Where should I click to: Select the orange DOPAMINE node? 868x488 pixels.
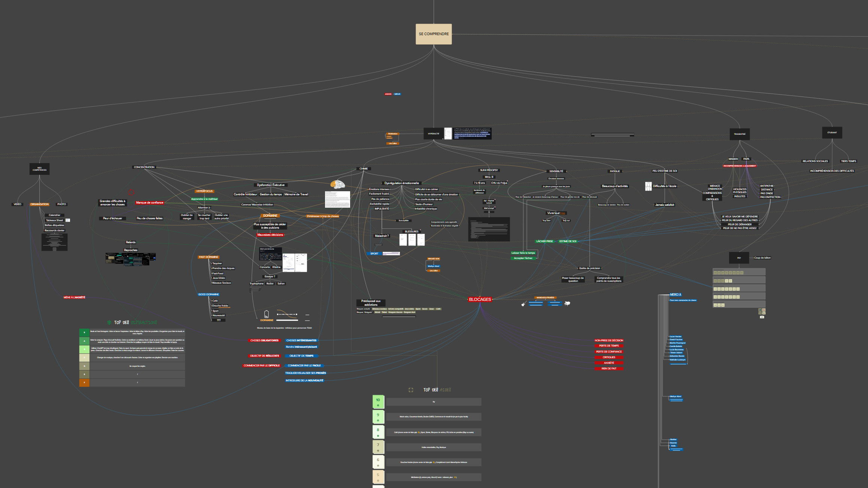tap(270, 216)
